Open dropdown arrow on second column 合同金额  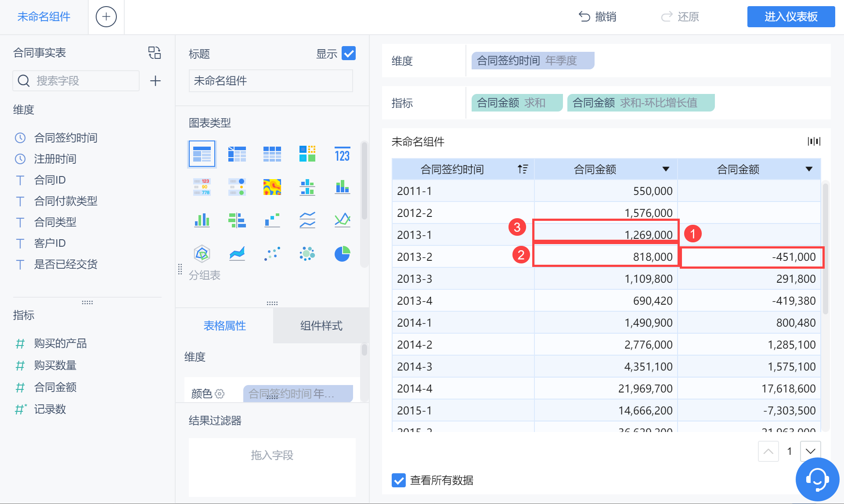(666, 169)
